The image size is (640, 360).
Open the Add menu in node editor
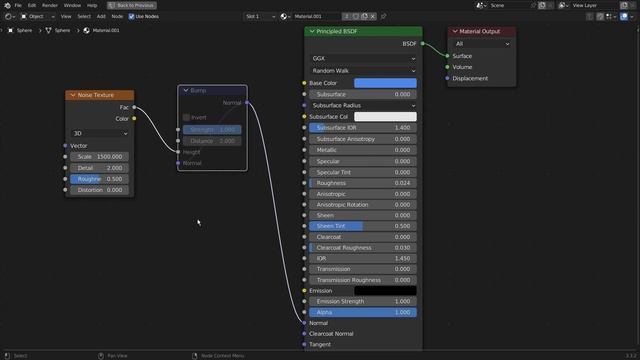click(101, 16)
